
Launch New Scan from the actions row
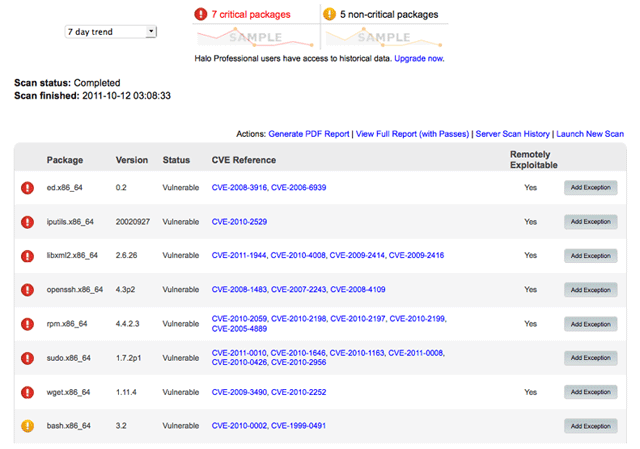(x=590, y=134)
